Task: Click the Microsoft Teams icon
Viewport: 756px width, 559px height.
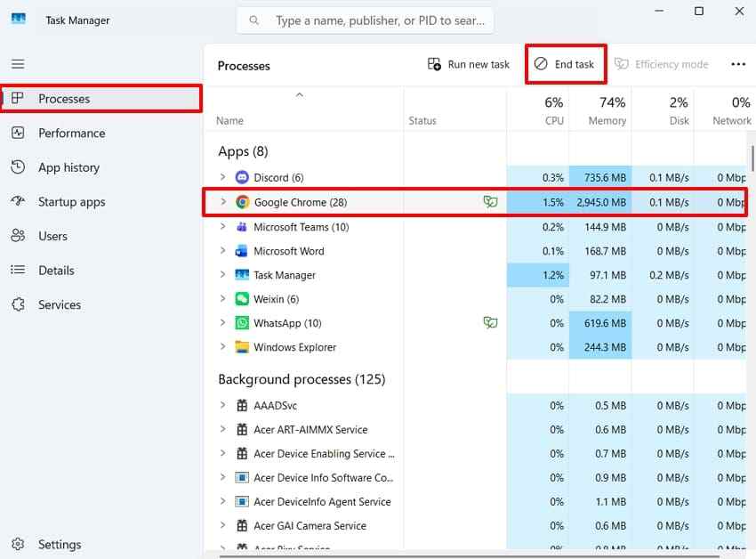Action: (x=242, y=227)
